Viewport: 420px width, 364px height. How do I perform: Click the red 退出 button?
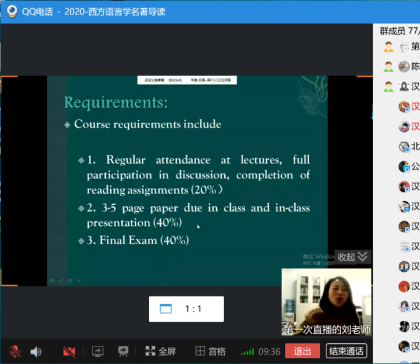coord(302,351)
